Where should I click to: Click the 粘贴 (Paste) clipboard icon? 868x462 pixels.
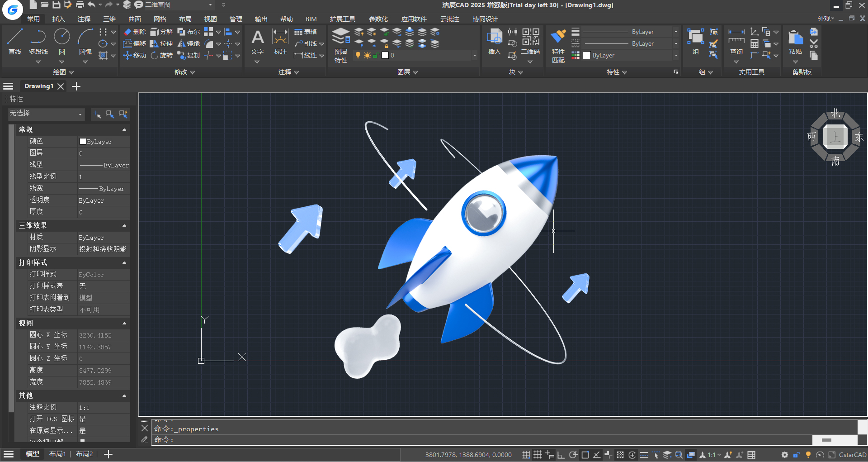pyautogui.click(x=795, y=43)
